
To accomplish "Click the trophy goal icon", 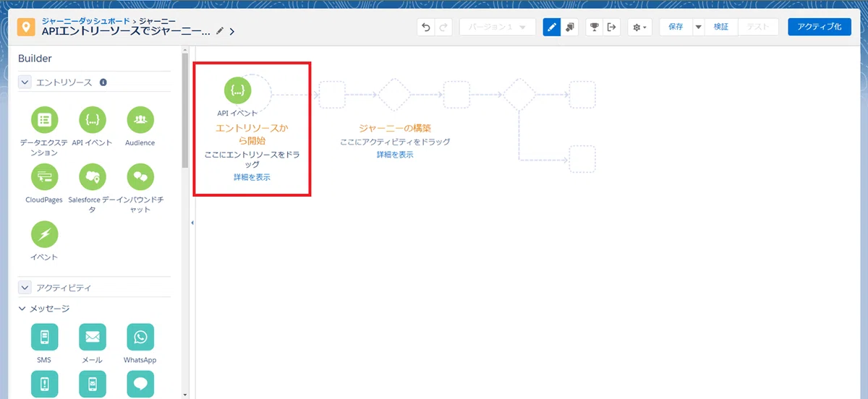I will coord(594,27).
